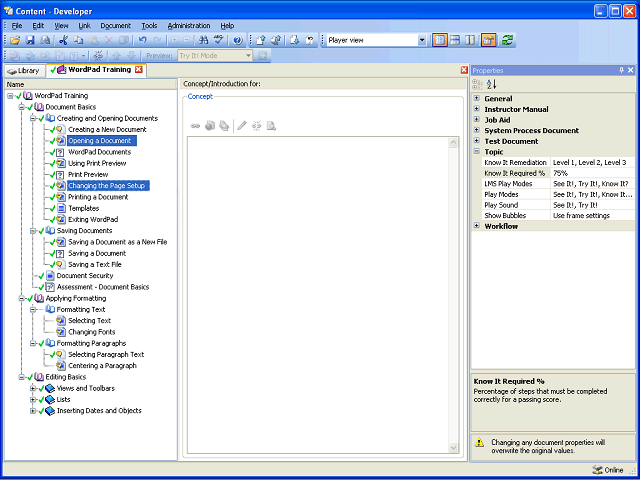Click the Check In document icon

261,40
